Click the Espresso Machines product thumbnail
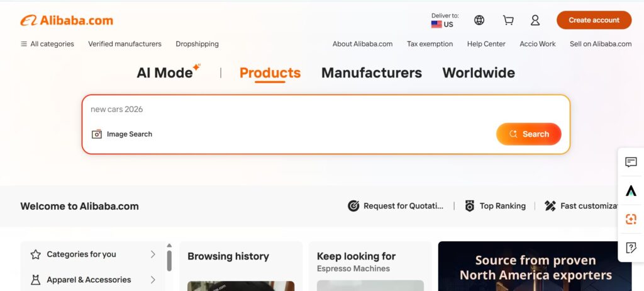The image size is (644, 291). 370,286
